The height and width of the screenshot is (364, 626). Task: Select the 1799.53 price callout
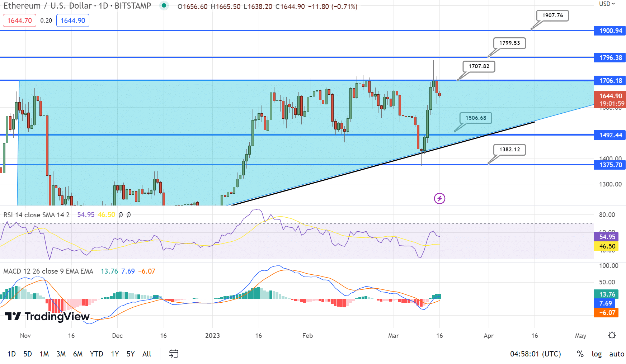click(x=509, y=43)
